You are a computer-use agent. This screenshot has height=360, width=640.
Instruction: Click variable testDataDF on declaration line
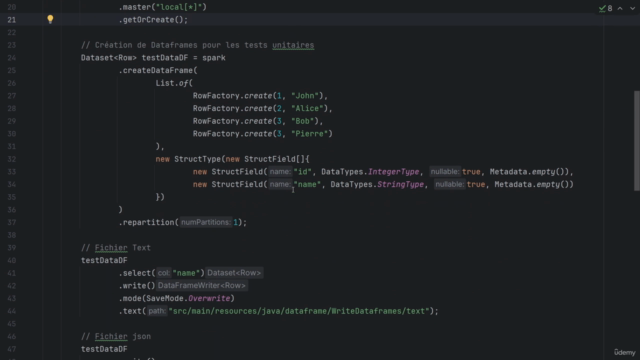pyautogui.click(x=164, y=58)
